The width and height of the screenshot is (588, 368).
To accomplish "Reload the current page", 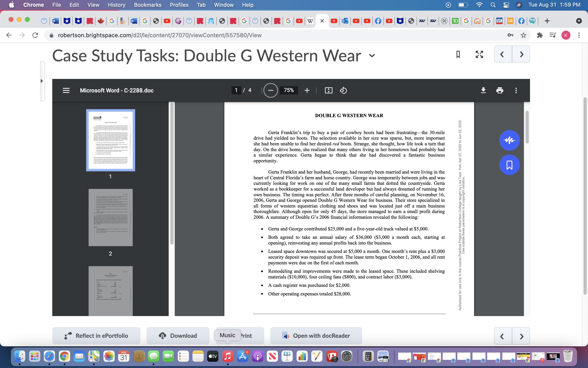I will (35, 35).
